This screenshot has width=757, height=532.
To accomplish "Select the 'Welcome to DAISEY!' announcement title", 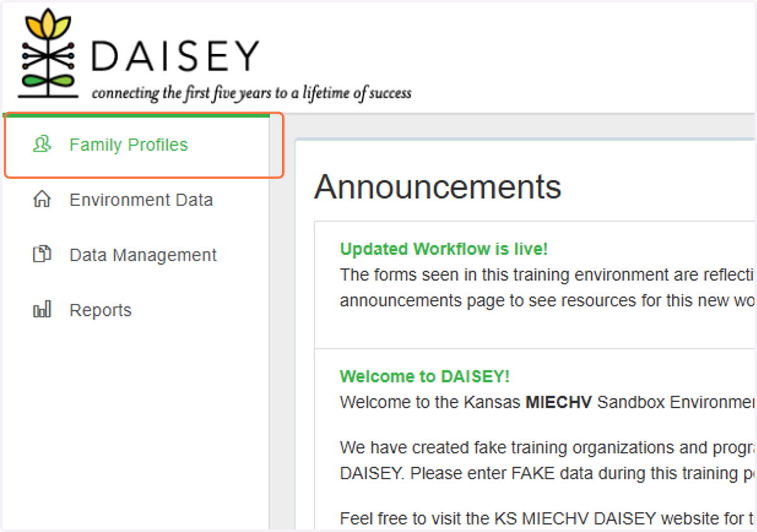I will coord(425,376).
